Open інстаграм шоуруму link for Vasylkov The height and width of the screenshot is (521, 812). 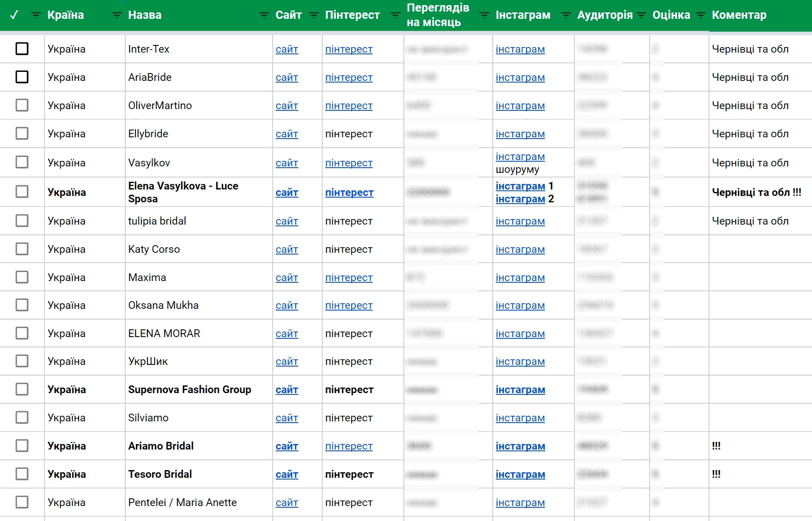[x=520, y=157]
